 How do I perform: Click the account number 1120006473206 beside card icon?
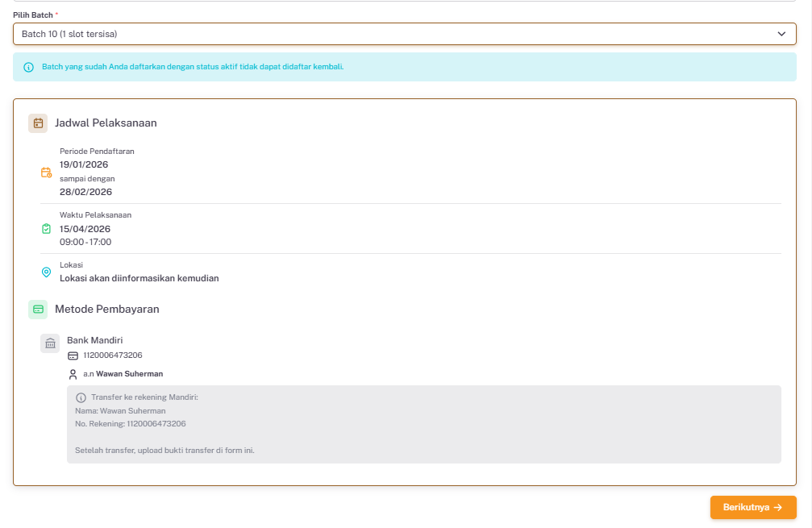[113, 355]
